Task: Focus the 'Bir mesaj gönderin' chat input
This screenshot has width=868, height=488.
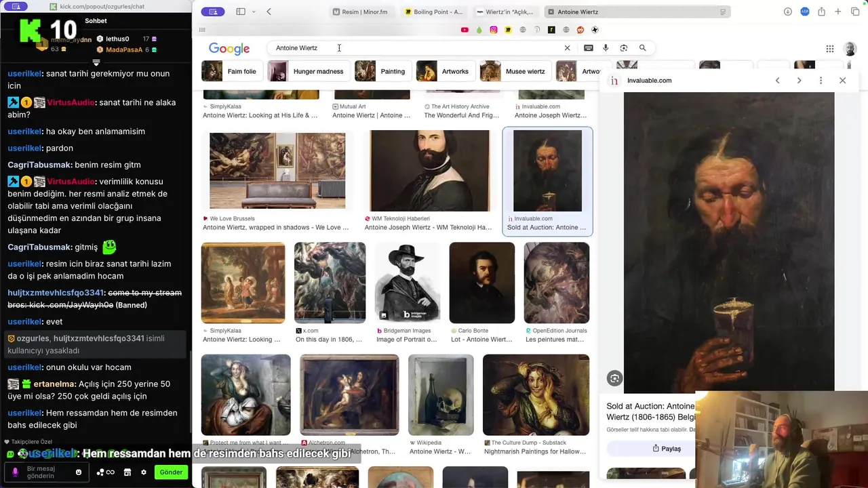Action: [45, 472]
